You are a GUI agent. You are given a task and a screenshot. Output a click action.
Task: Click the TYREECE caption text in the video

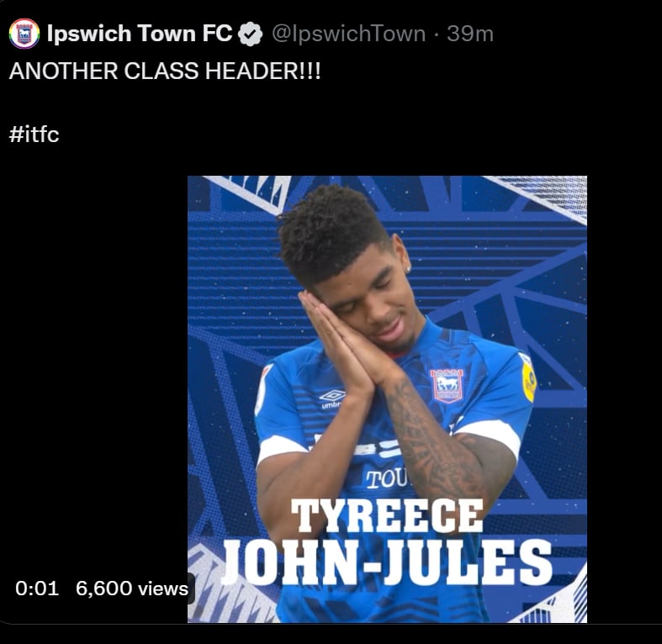(x=387, y=516)
